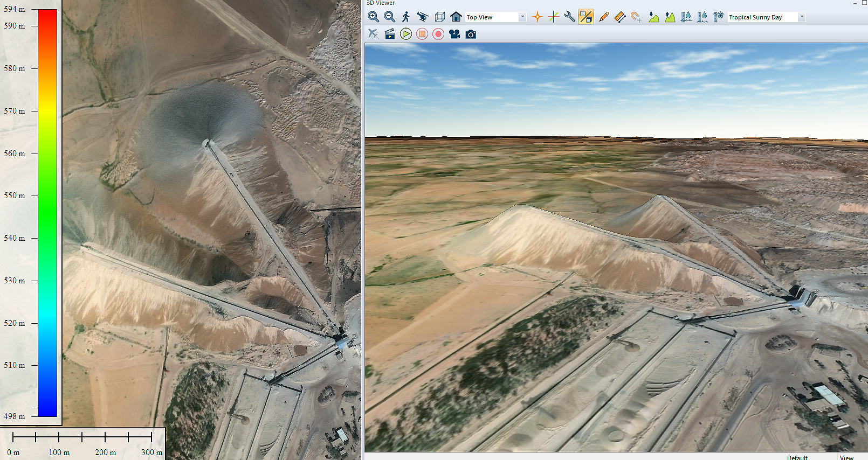Click the elevation color ramp legend
Viewport: 868px width, 460px height.
pos(47,213)
